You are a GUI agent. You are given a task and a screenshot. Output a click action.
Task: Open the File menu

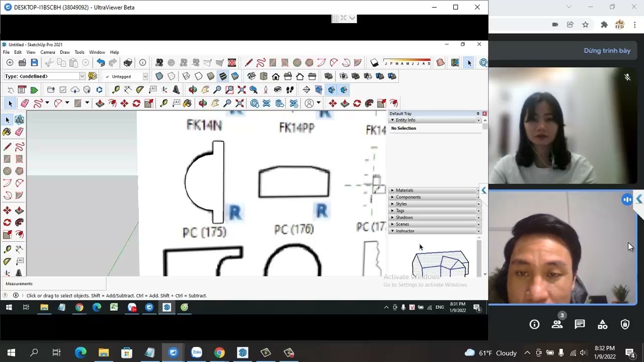coord(6,52)
